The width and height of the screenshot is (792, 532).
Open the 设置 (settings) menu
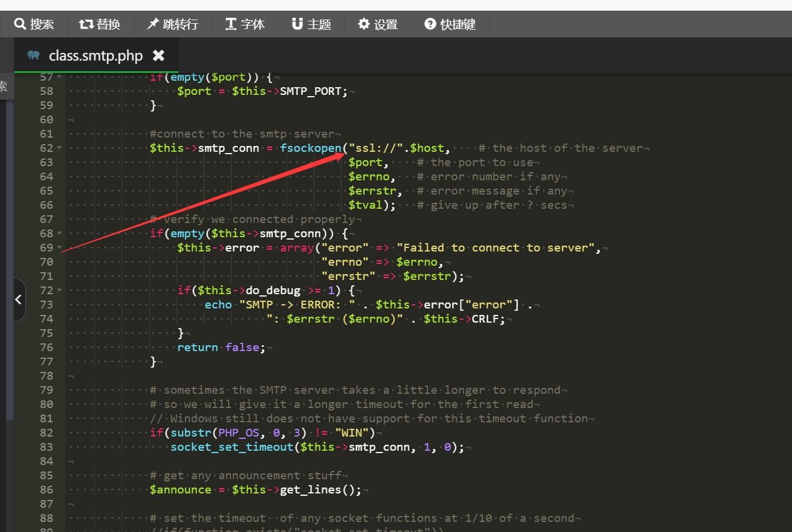[x=378, y=24]
